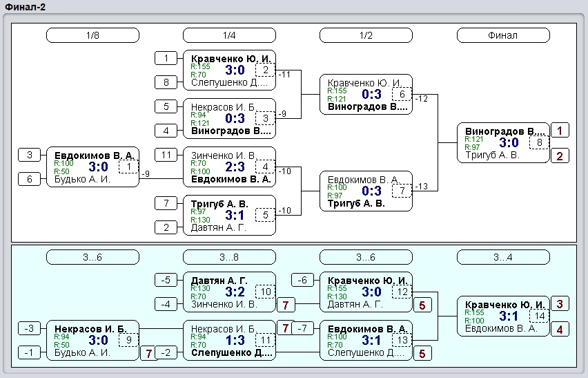Open match 13 Евдокимов vs Слепушенко
This screenshot has width=588, height=378.
(366, 341)
